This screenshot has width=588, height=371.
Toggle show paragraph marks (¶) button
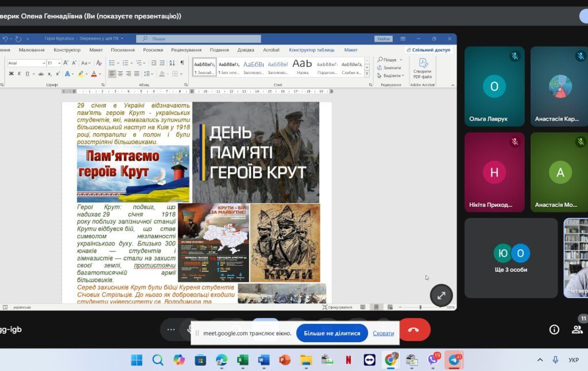pyautogui.click(x=182, y=63)
